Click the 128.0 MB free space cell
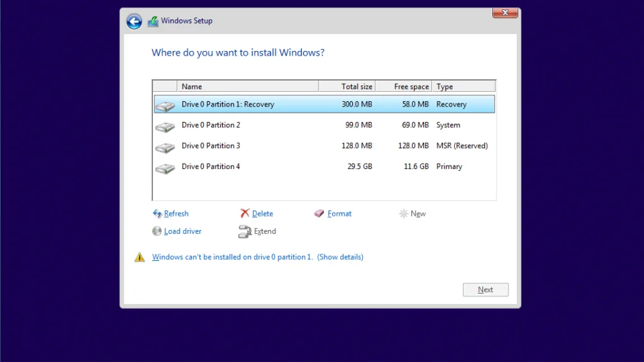 [413, 145]
